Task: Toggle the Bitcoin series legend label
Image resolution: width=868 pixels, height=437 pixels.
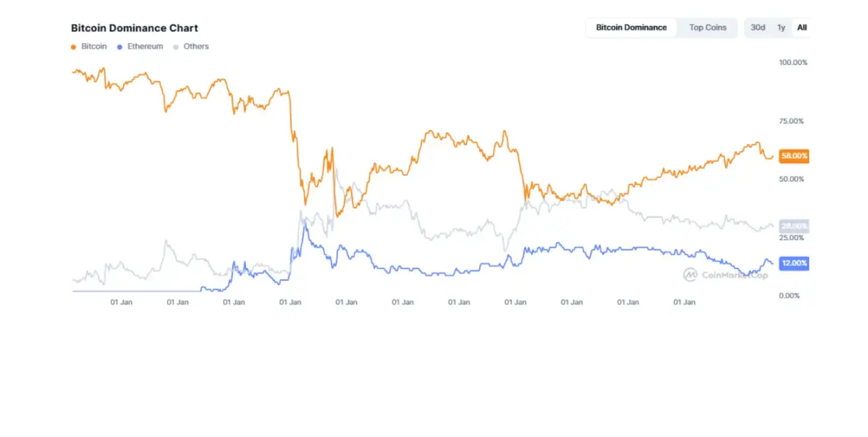Action: [93, 47]
